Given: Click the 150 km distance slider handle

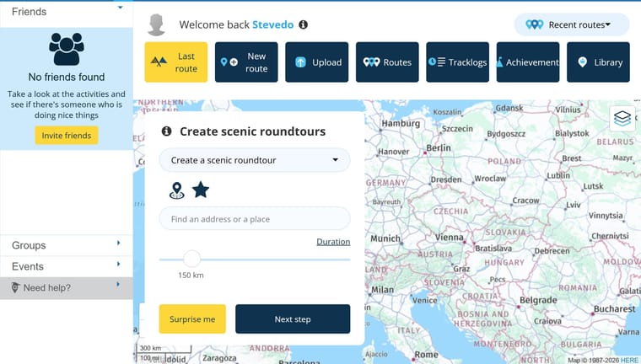Looking at the screenshot, I should (191, 259).
